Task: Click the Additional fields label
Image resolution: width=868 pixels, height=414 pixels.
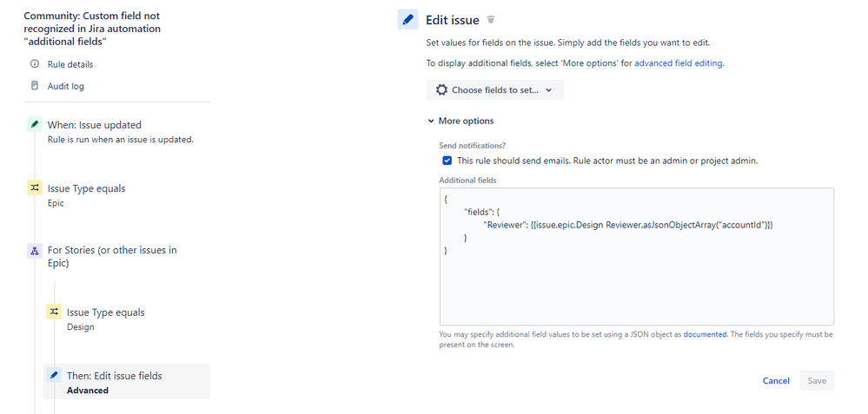Action: point(467,181)
